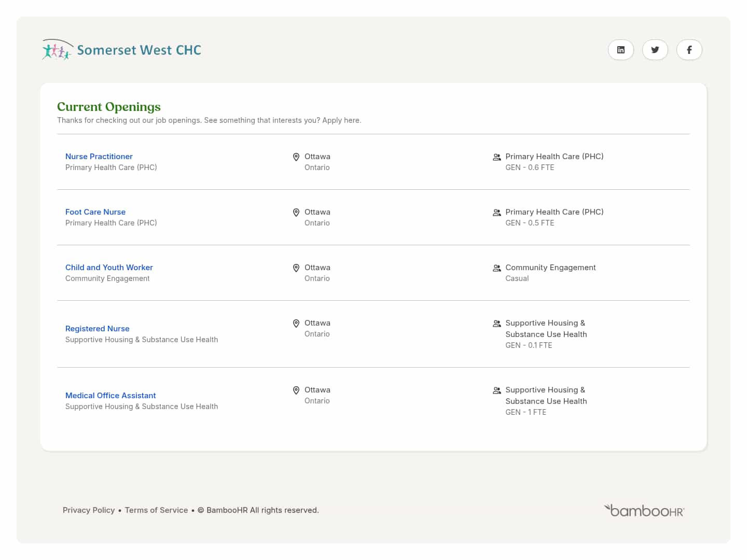
Task: Open the Terms of Service link
Action: (x=156, y=510)
